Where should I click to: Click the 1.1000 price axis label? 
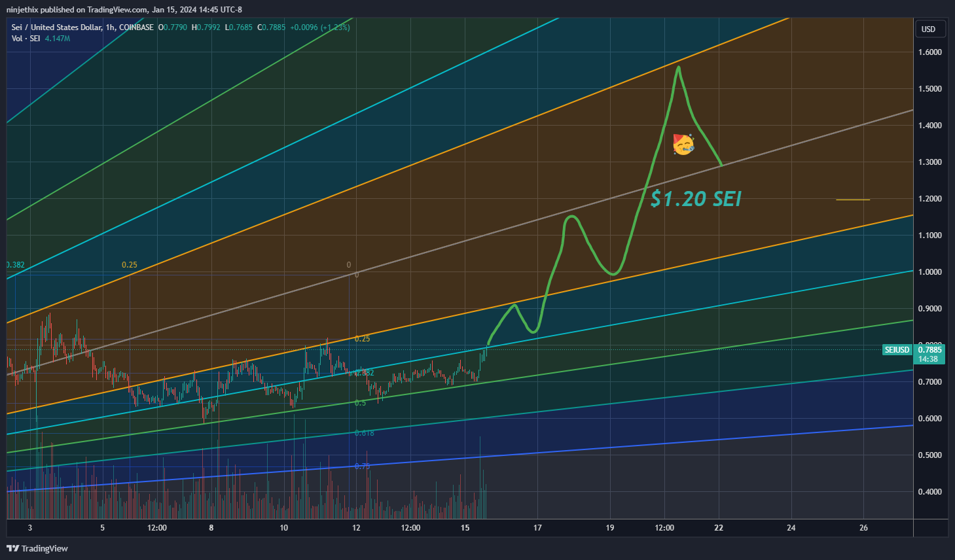[929, 236]
